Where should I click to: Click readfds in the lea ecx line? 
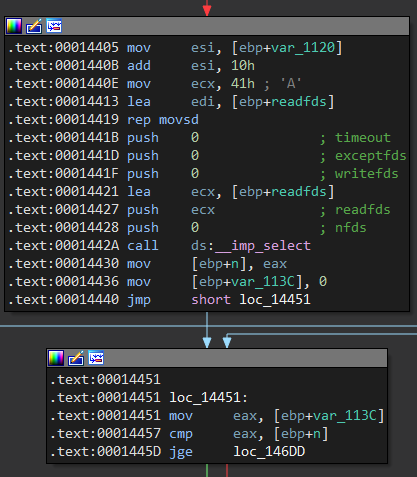pos(299,192)
